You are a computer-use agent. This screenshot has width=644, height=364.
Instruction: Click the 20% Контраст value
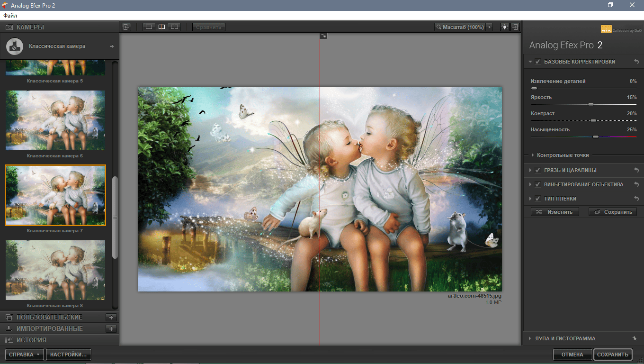pyautogui.click(x=632, y=113)
